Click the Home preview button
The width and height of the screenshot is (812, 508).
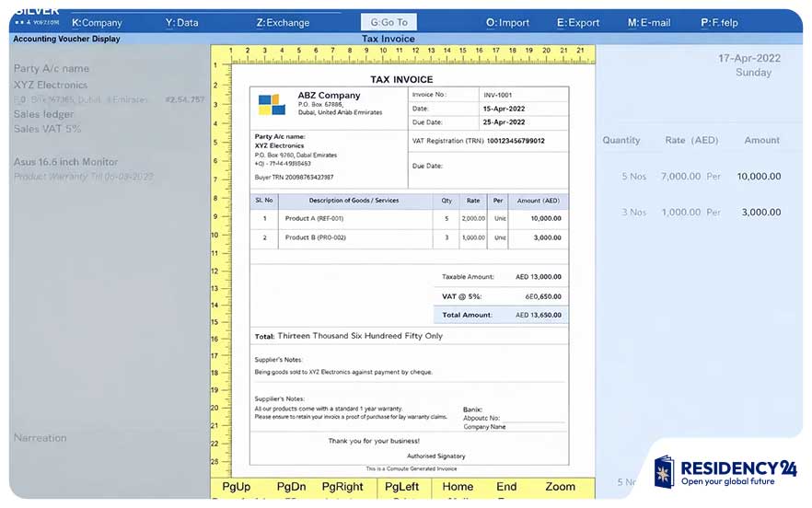[458, 487]
